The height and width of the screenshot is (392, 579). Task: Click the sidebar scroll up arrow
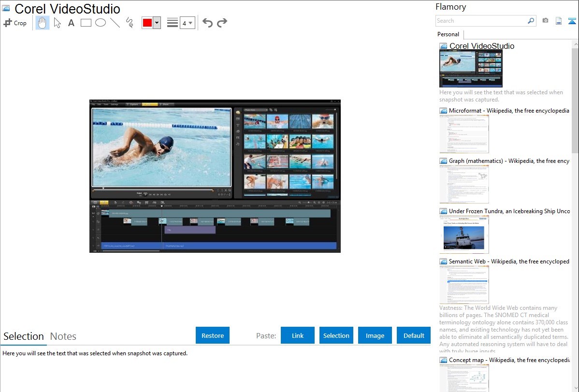tap(575, 44)
